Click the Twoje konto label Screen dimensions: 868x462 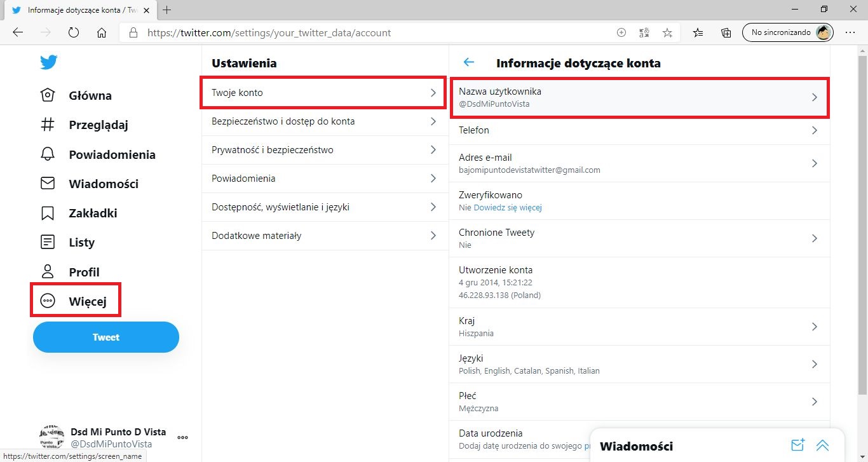point(237,93)
